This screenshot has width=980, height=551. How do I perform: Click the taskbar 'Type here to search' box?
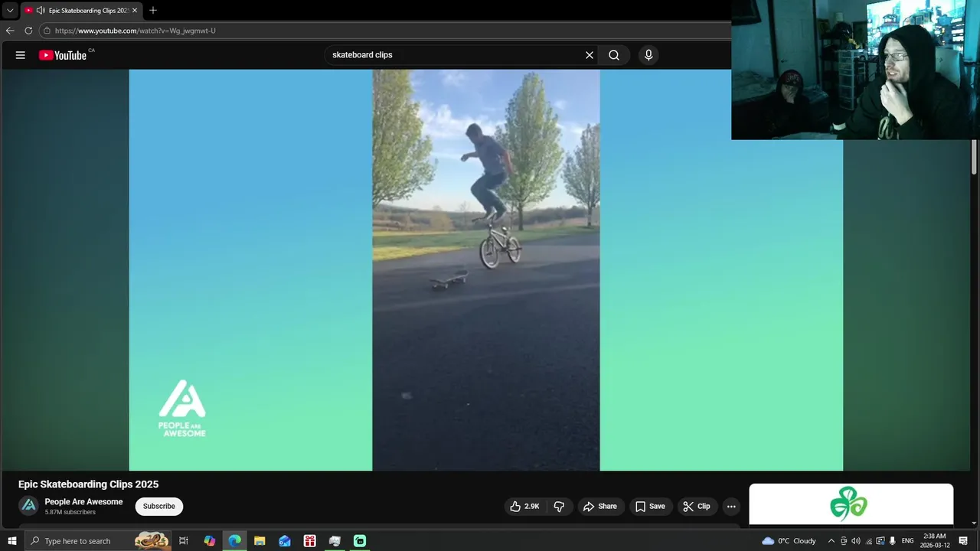[100, 541]
